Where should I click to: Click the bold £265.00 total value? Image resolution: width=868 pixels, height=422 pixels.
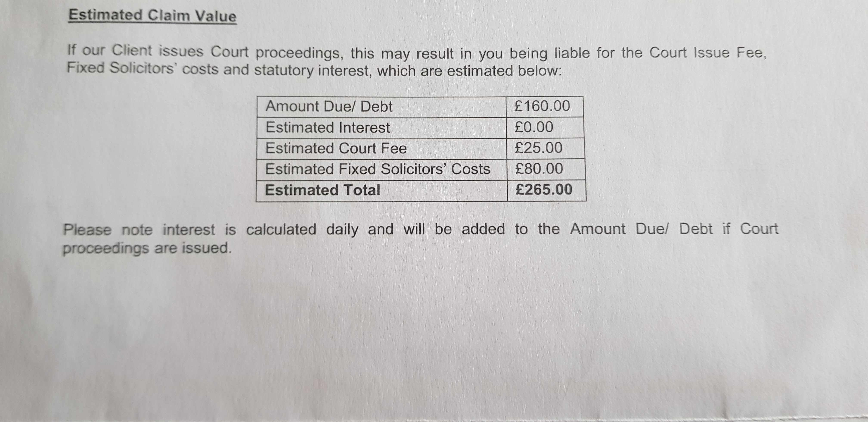544,189
